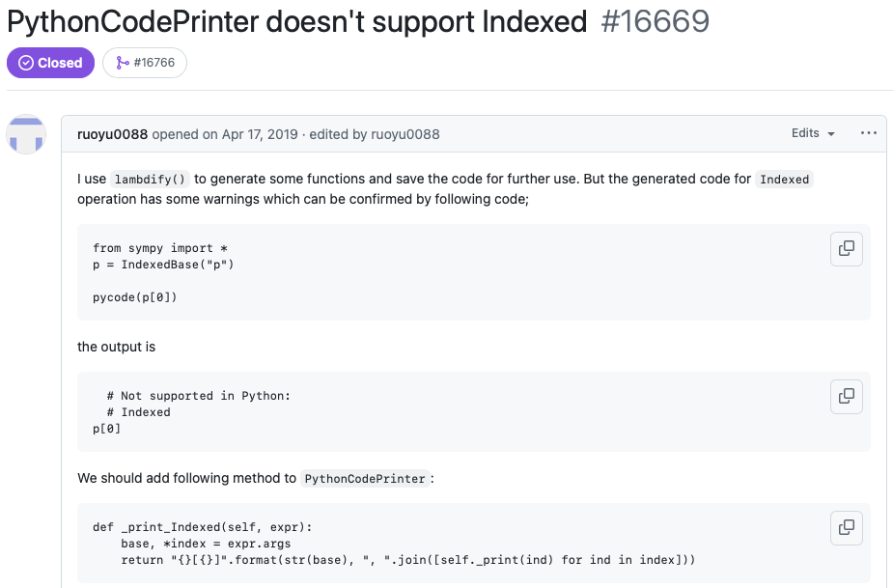Click the inline 'Indexed' code in the description
This screenshot has width=893, height=588.
click(784, 180)
